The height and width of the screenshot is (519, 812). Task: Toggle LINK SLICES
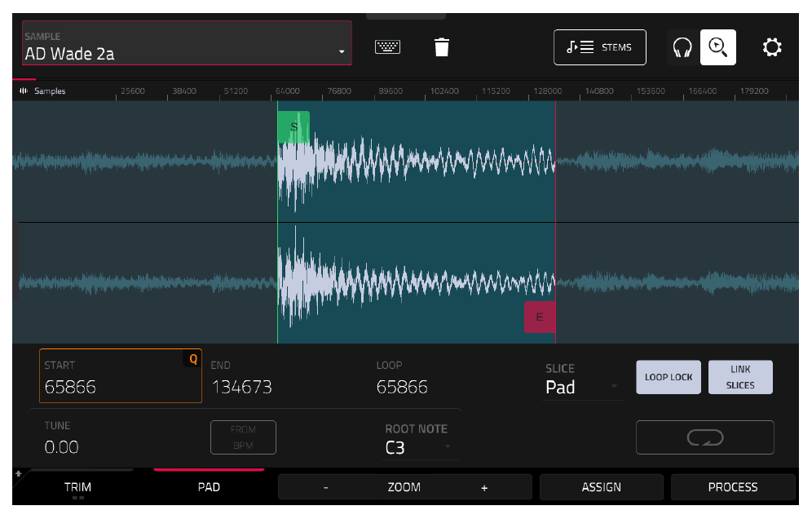pos(740,378)
